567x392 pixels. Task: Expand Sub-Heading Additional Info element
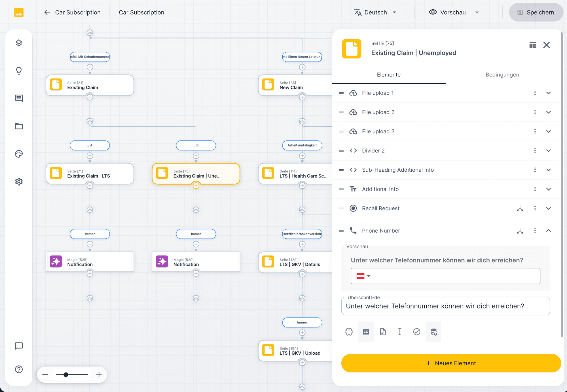(549, 170)
